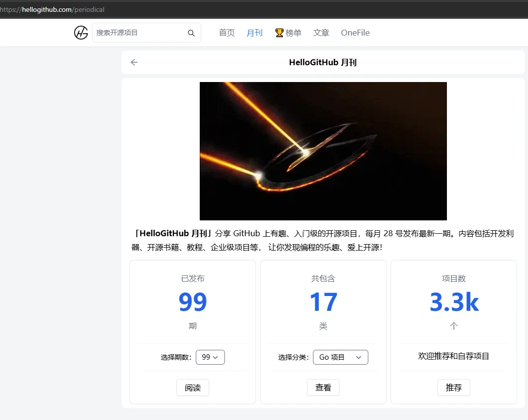
Task: Focus the 搜索开源项目 search field
Action: point(146,33)
